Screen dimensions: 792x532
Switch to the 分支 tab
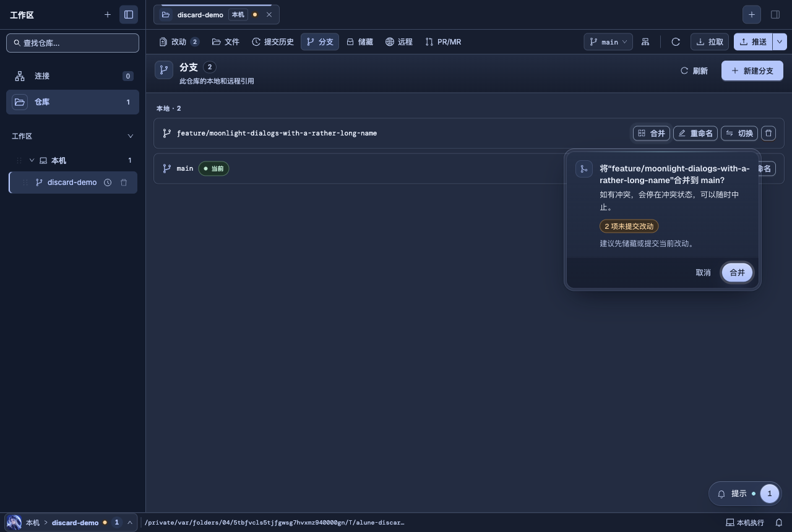point(320,41)
